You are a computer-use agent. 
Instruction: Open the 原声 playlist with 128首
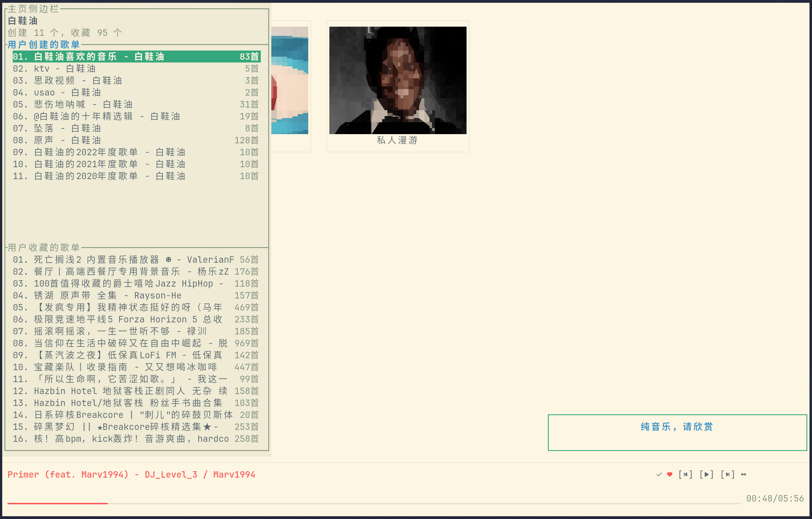coord(137,140)
